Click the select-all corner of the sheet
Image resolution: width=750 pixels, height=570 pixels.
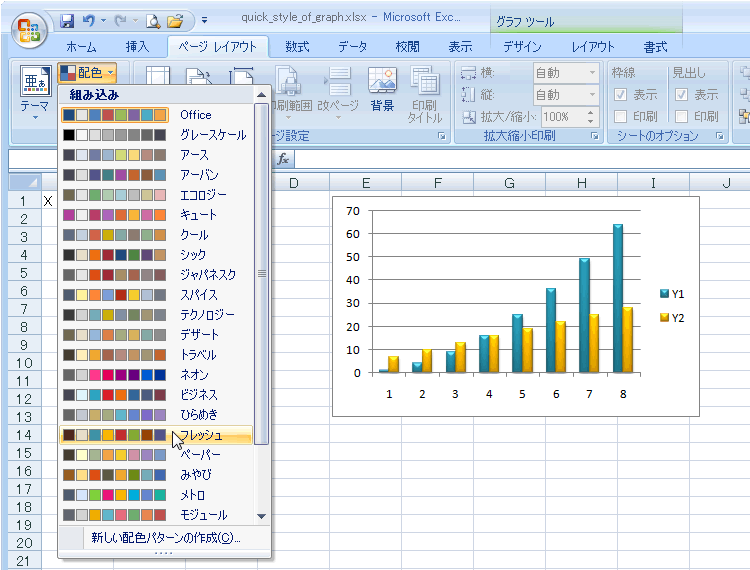click(x=25, y=182)
